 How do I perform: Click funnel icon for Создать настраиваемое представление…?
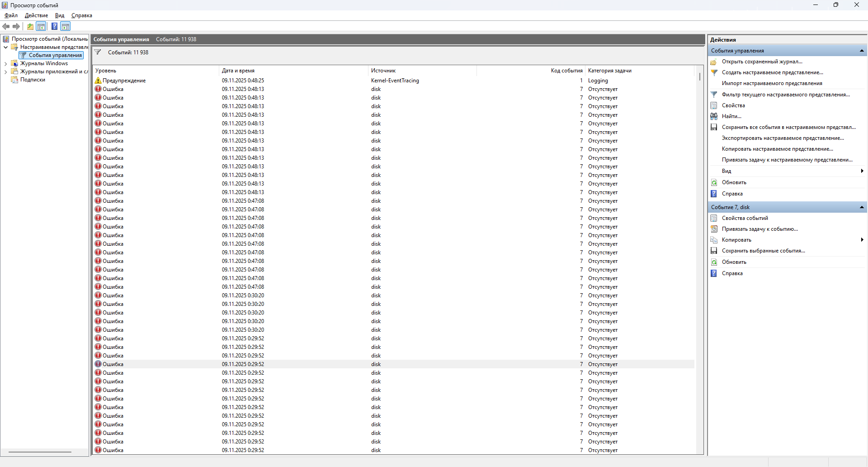click(714, 72)
